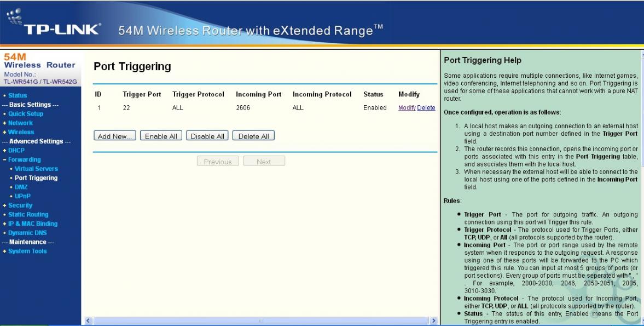Screen dimensions: 644x326
Task: Click Delete link for entry 1
Action: 426,108
